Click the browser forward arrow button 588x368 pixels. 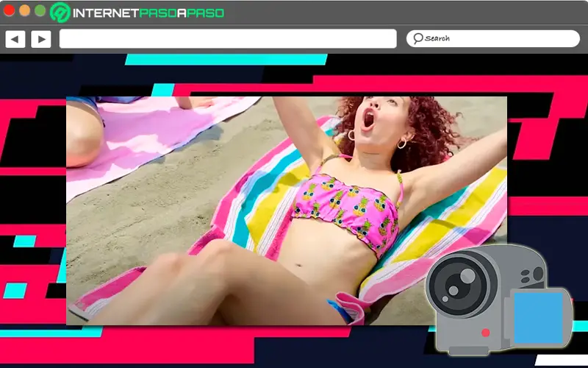point(41,39)
